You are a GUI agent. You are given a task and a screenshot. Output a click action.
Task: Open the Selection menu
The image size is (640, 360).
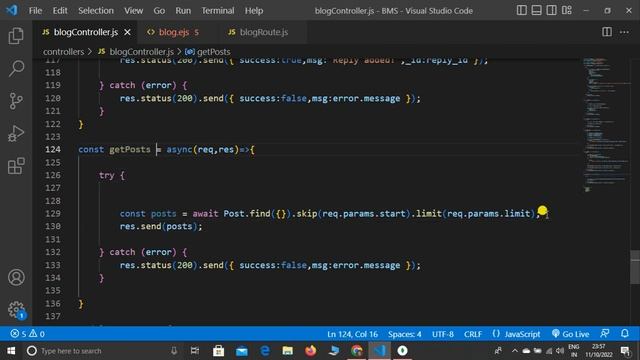click(x=96, y=11)
